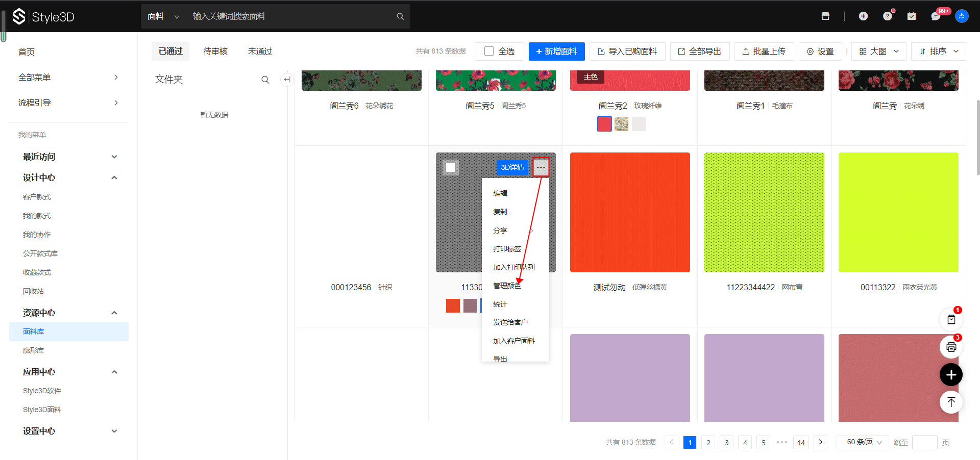This screenshot has height=460, width=980.
Task: Click fabric keyword search input field
Action: [x=291, y=16]
